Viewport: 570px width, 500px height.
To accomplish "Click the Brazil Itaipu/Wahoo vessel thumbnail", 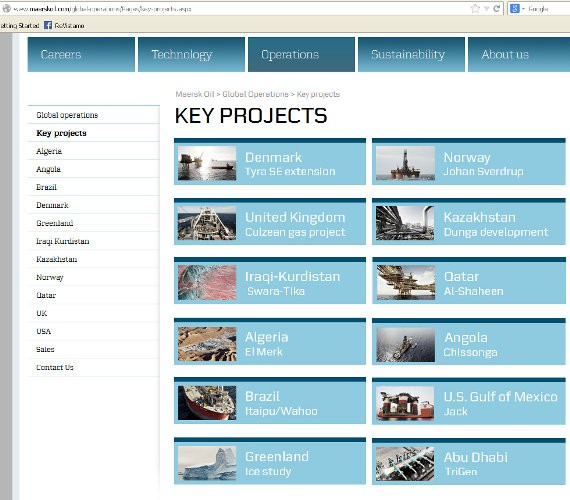I will (x=207, y=403).
